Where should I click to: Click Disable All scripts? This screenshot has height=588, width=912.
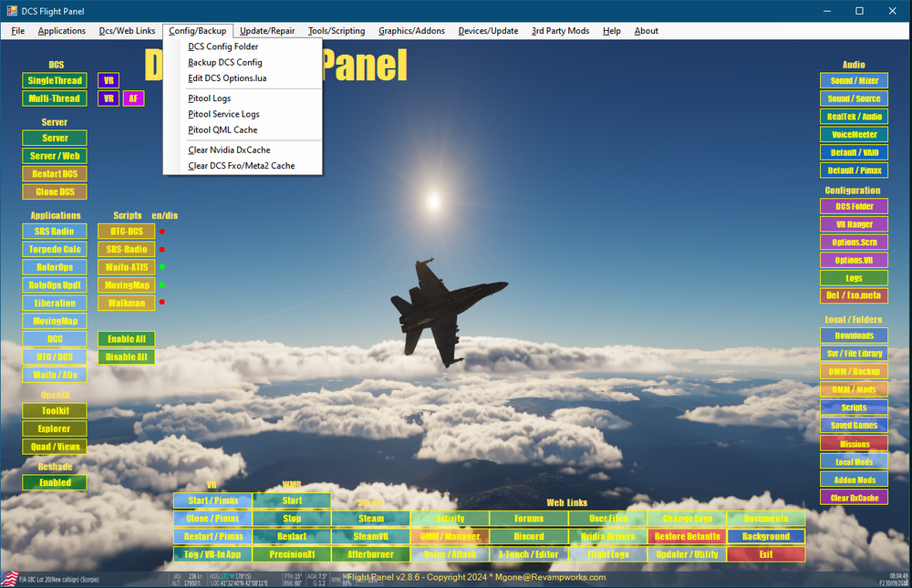coord(126,357)
